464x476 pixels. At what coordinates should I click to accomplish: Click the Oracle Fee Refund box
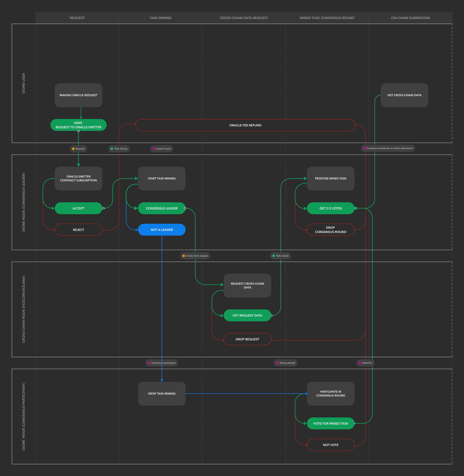[x=245, y=125]
